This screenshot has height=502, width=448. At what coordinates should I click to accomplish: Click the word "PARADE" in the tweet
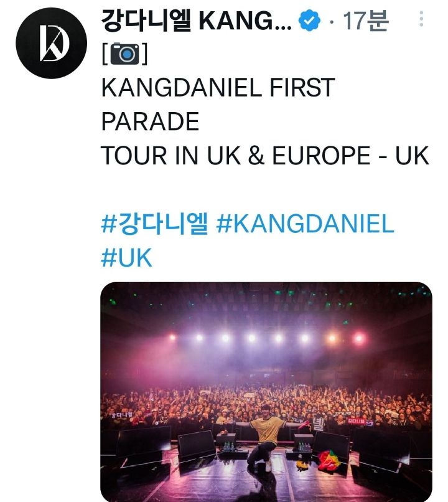pos(149,121)
